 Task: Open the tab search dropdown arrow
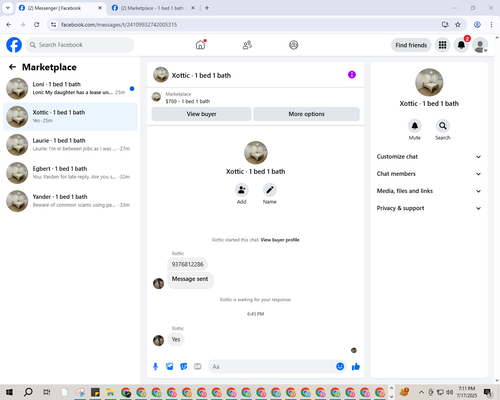8,8
